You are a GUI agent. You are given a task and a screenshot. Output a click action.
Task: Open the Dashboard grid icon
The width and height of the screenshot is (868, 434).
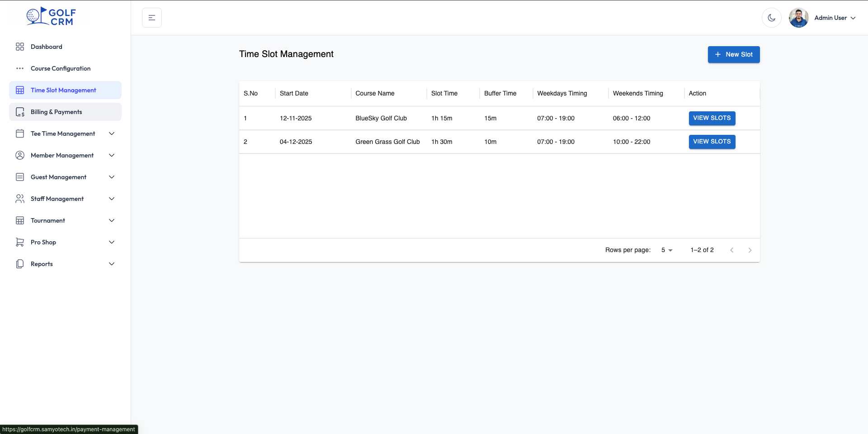click(20, 47)
